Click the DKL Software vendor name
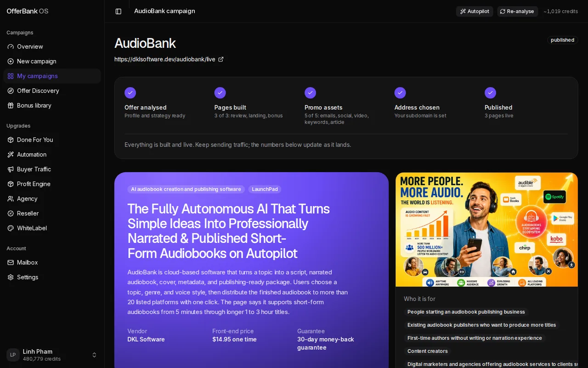Screen dimensions: 588x368 pyautogui.click(x=146, y=339)
